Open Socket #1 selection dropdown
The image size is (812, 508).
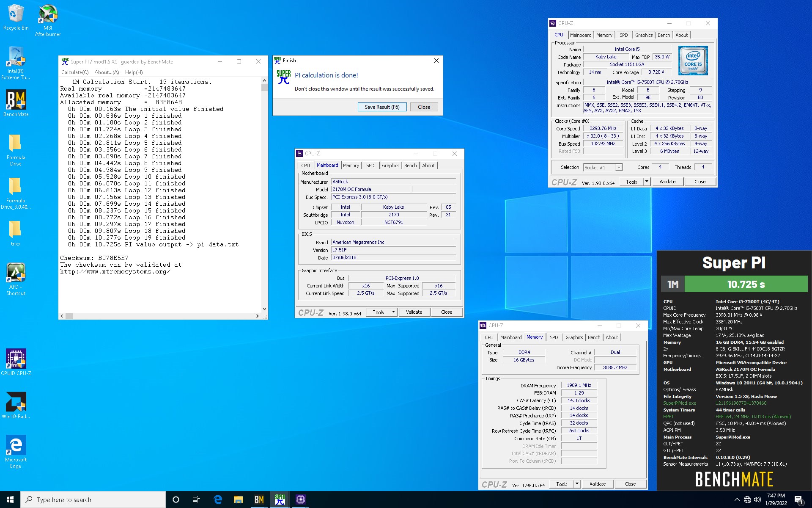[603, 168]
